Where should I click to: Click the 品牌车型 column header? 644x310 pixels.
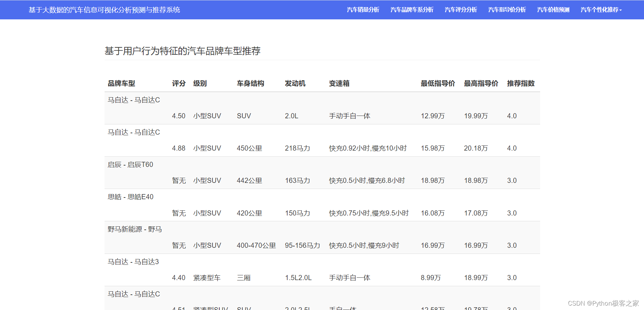[122, 83]
